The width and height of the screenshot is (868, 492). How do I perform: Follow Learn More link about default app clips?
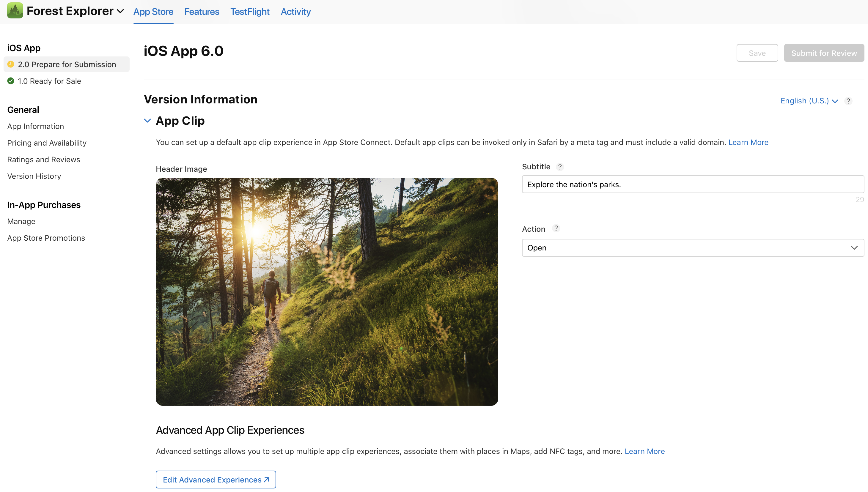[748, 143]
